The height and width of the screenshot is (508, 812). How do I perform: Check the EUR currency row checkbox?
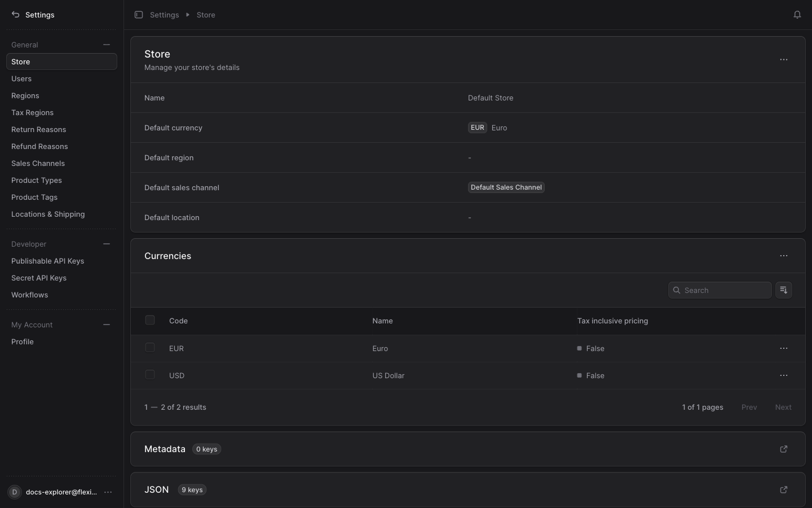tap(150, 348)
